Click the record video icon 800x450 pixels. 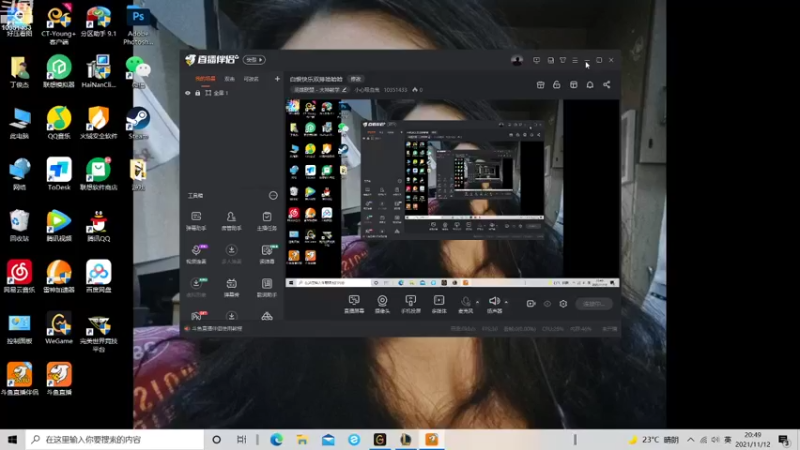(x=531, y=304)
